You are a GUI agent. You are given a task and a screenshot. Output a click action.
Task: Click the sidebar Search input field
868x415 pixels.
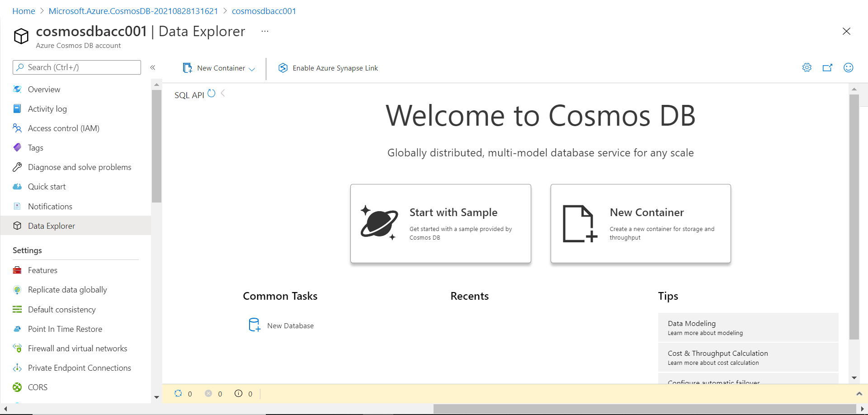(x=77, y=67)
